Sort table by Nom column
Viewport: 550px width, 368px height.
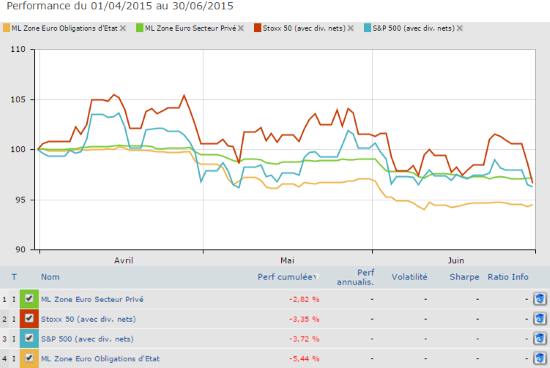click(50, 277)
